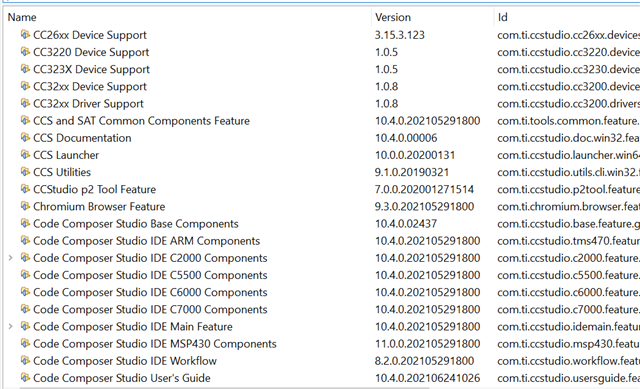
Task: Select Code Composer Studio IDE Workflow
Action: tap(124, 361)
